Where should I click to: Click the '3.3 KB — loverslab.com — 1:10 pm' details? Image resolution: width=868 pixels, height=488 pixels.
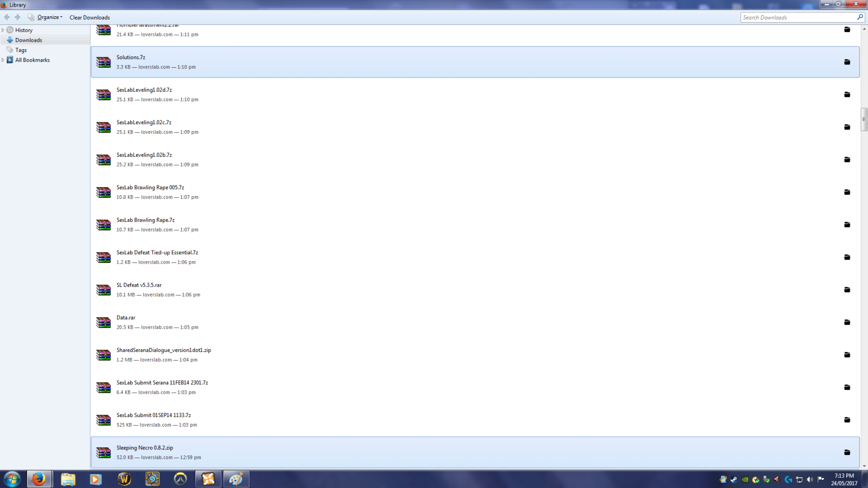(x=156, y=67)
